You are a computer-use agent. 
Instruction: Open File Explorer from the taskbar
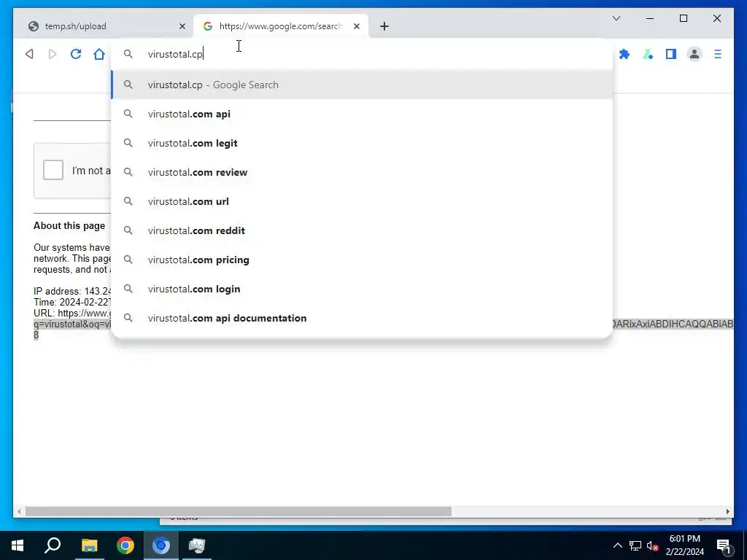coord(89,545)
